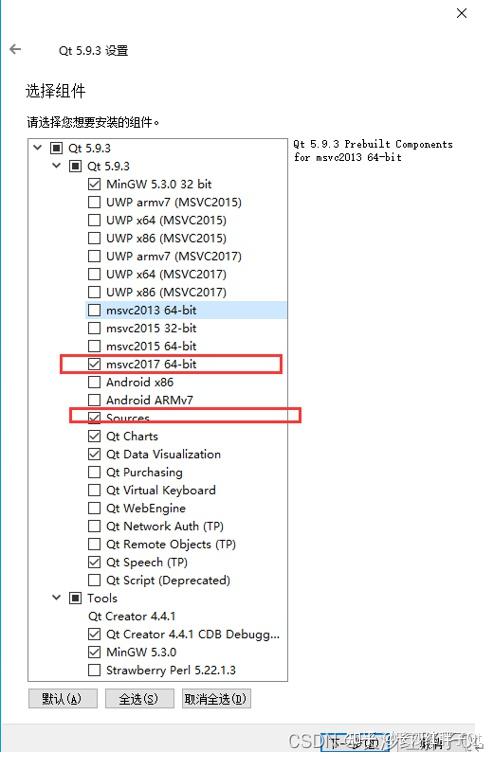This screenshot has width=495, height=761.
Task: Select the Qt Virtual Keyboard item
Action: coord(161,490)
